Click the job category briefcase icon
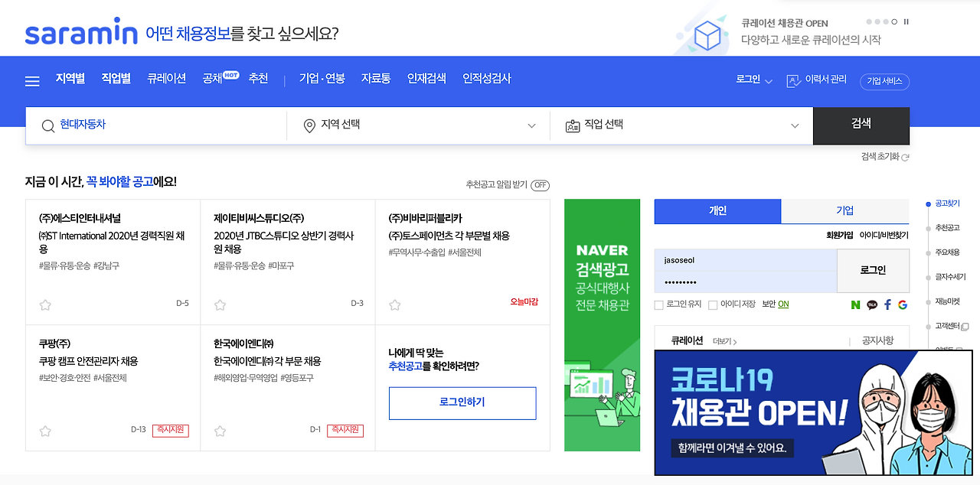This screenshot has height=485, width=980. (573, 126)
